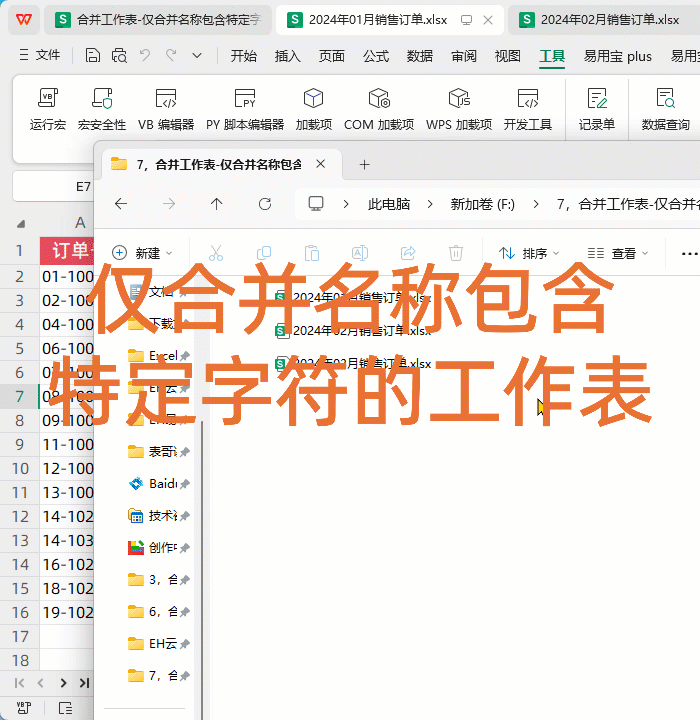
Task: Click the print preview icon
Action: click(x=119, y=56)
